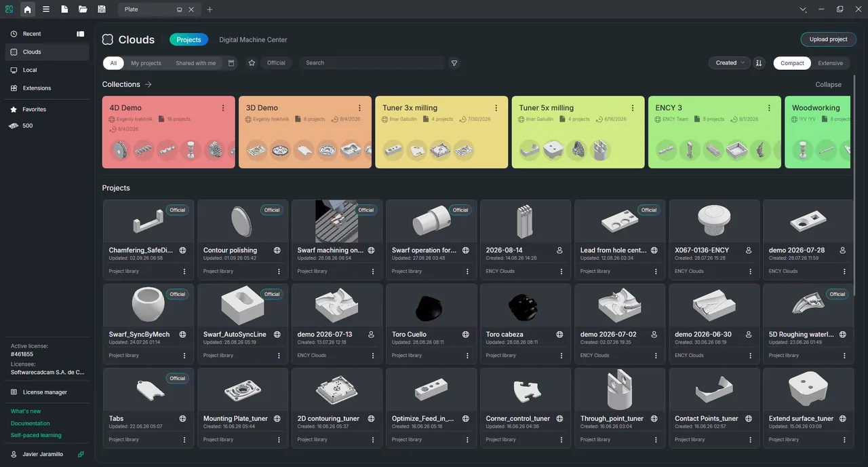Open the 3D Demo collection card

(305, 132)
